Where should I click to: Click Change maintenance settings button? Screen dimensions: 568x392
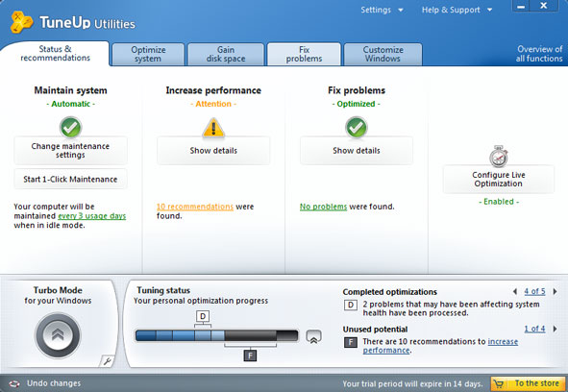point(70,150)
